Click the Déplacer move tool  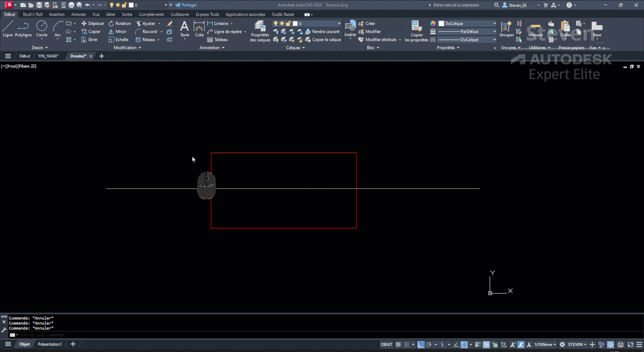[x=93, y=24]
